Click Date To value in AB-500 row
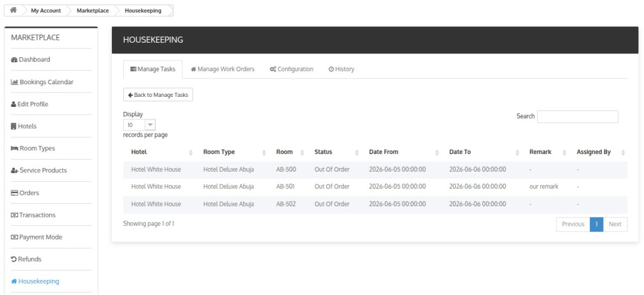Image resolution: width=644 pixels, height=295 pixels. click(478, 169)
